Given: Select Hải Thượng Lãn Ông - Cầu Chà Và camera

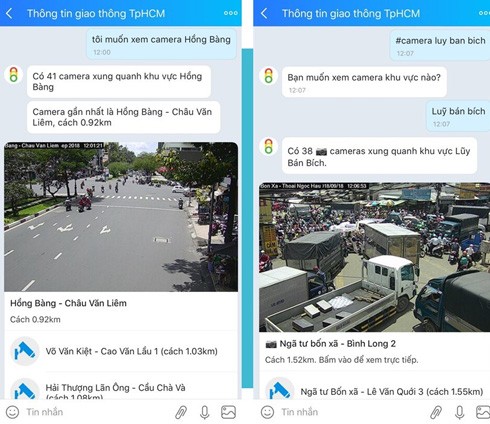Looking at the screenshot, I should (x=116, y=391).
